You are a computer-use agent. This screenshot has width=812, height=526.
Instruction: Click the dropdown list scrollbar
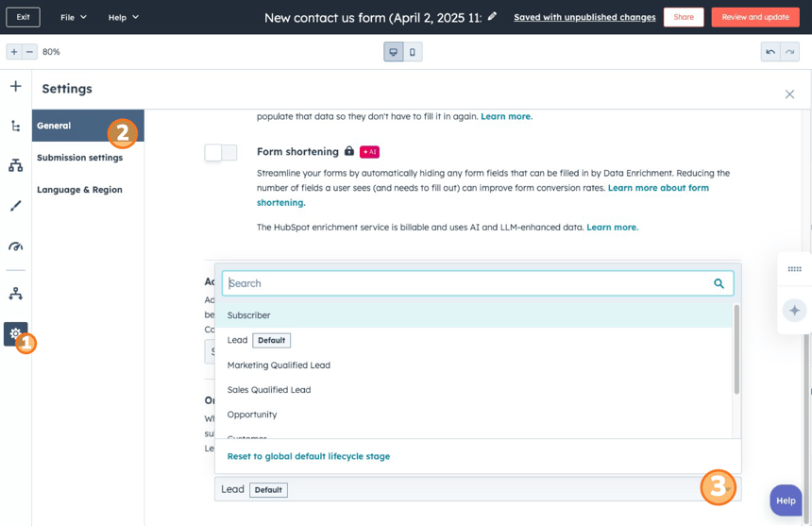[736, 349]
